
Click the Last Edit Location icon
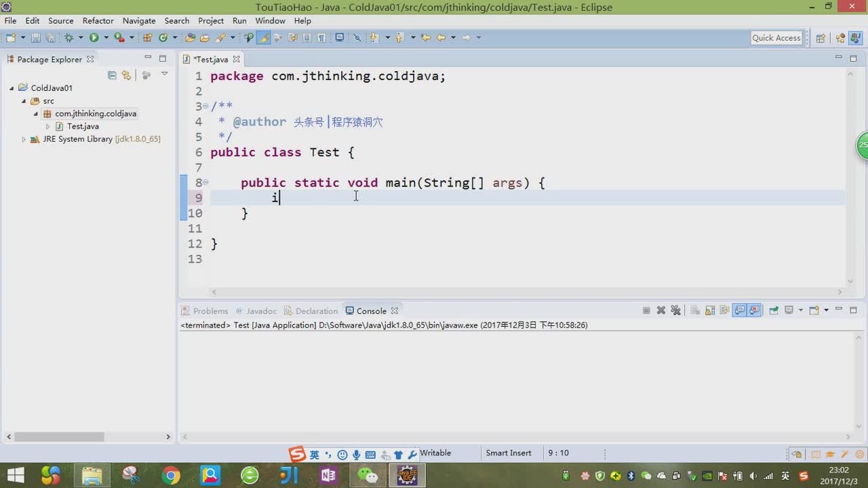point(425,38)
